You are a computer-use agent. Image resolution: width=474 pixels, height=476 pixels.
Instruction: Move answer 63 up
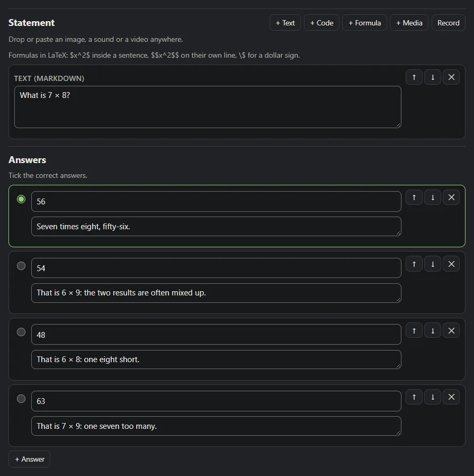pos(414,397)
